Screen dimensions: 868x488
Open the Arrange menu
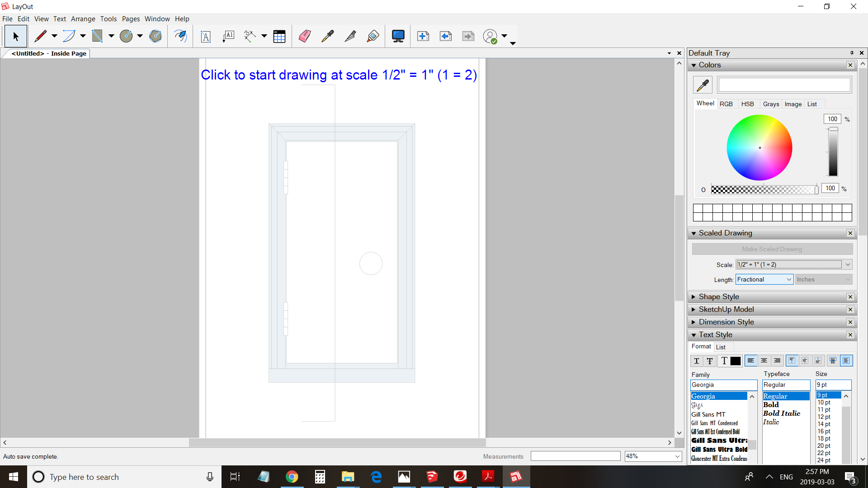[x=83, y=19]
